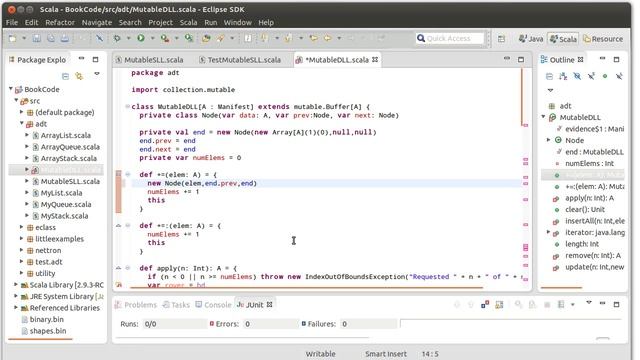Click the Open Type toolbar icon
The height and width of the screenshot is (360, 640).
tap(206, 38)
